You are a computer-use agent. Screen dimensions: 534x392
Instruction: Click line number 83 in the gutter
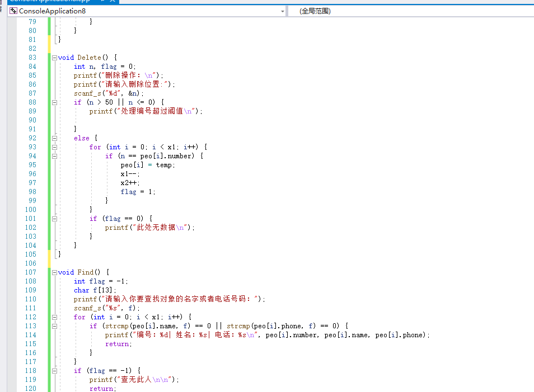click(32, 58)
